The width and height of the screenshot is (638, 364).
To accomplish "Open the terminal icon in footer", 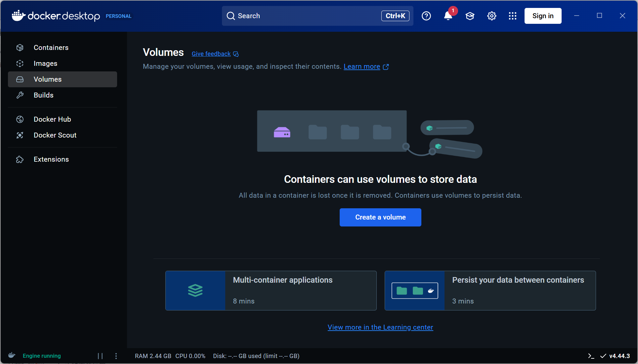I will [x=591, y=356].
